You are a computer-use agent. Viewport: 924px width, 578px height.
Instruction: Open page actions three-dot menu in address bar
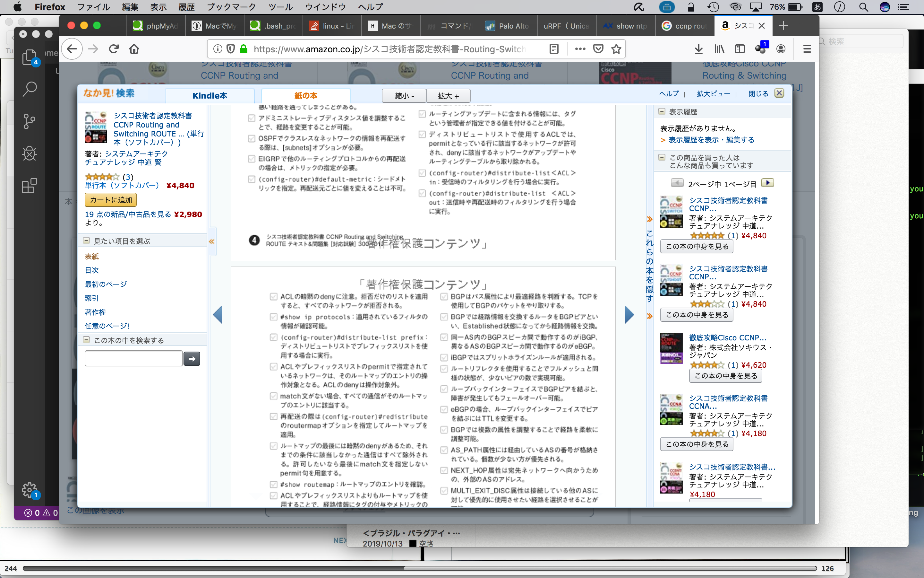point(580,49)
